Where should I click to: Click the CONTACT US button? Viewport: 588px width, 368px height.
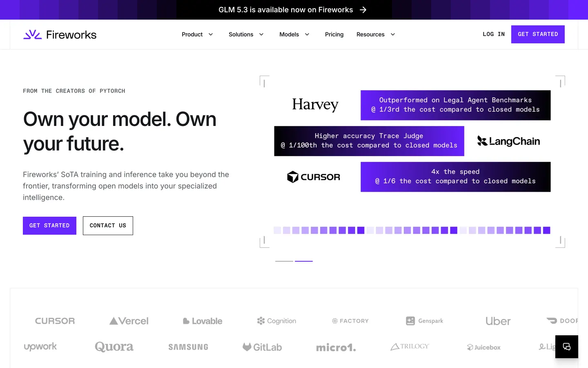108,226
